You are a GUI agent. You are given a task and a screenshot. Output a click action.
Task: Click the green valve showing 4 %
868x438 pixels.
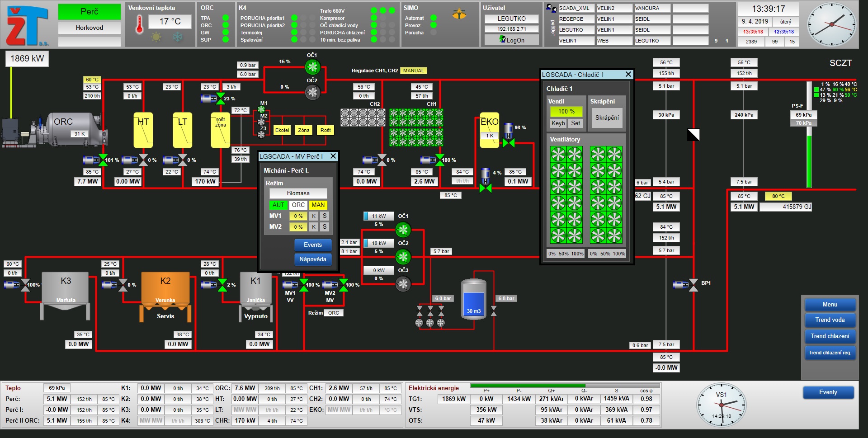(x=486, y=187)
